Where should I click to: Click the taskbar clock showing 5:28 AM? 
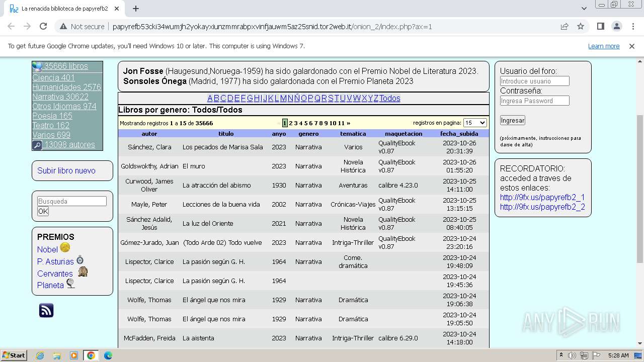pos(618,355)
